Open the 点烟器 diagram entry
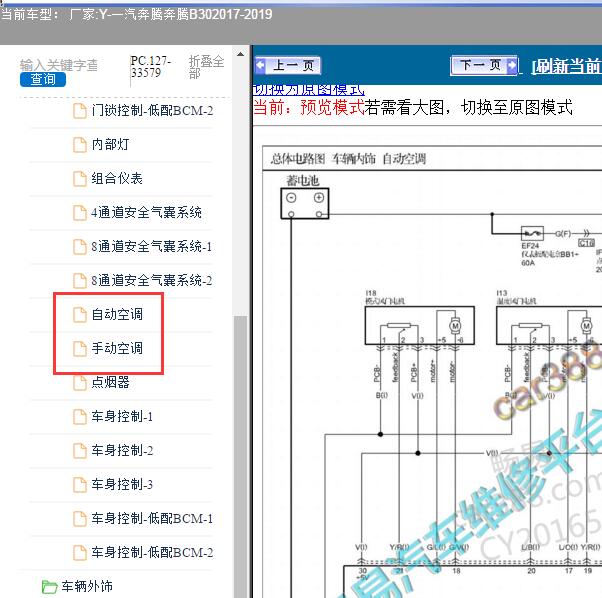The image size is (602, 598). pos(110,382)
